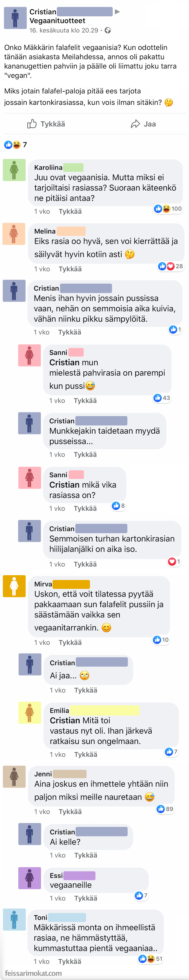
Task: Like Mirva's comment with Tykkää
Action: (x=70, y=643)
